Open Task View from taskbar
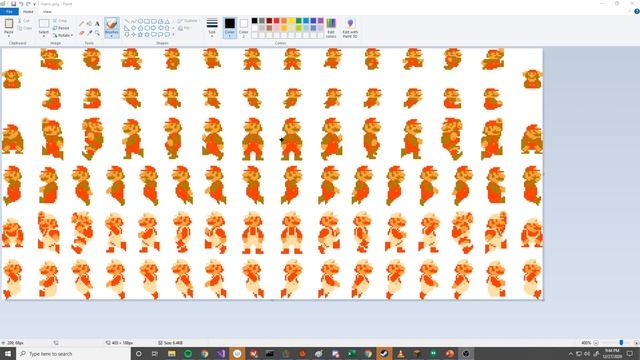The height and width of the screenshot is (360, 640). pos(155,353)
